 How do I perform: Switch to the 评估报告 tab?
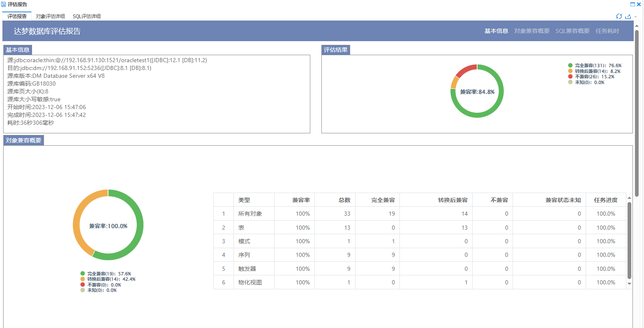pyautogui.click(x=17, y=16)
